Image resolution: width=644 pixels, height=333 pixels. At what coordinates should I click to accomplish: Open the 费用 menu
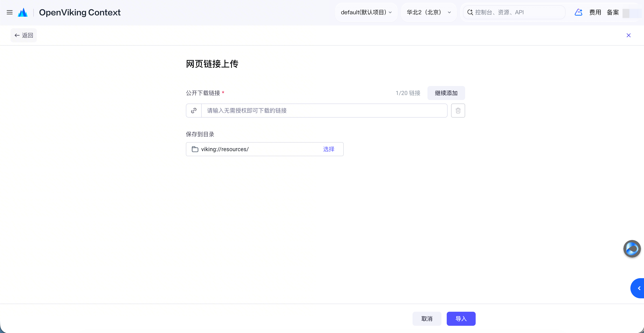point(595,12)
